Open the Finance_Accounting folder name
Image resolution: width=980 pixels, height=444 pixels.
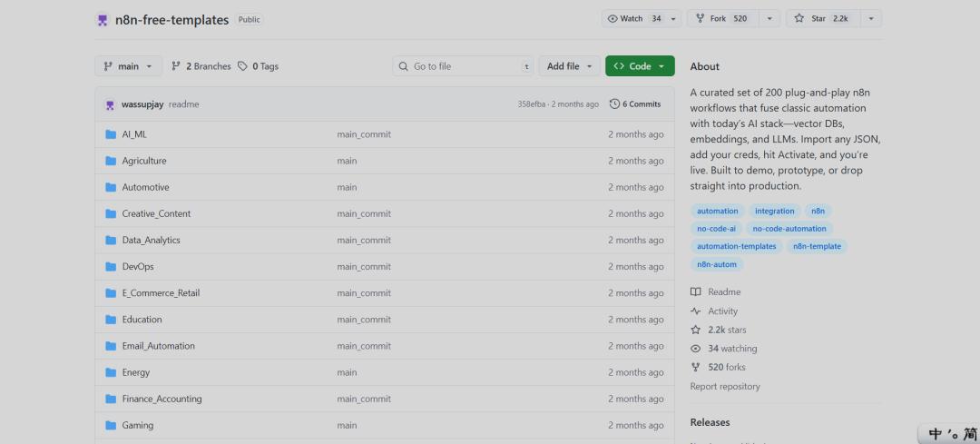tap(162, 399)
